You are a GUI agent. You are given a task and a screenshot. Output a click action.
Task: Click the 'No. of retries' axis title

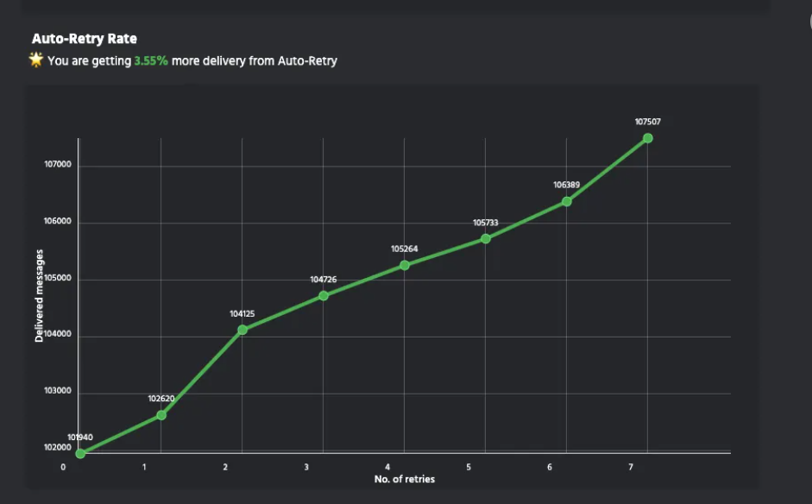[405, 479]
